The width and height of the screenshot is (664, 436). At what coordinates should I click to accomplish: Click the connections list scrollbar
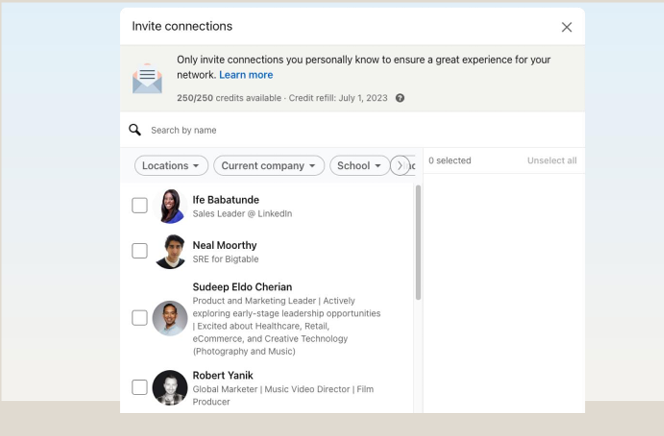click(418, 243)
